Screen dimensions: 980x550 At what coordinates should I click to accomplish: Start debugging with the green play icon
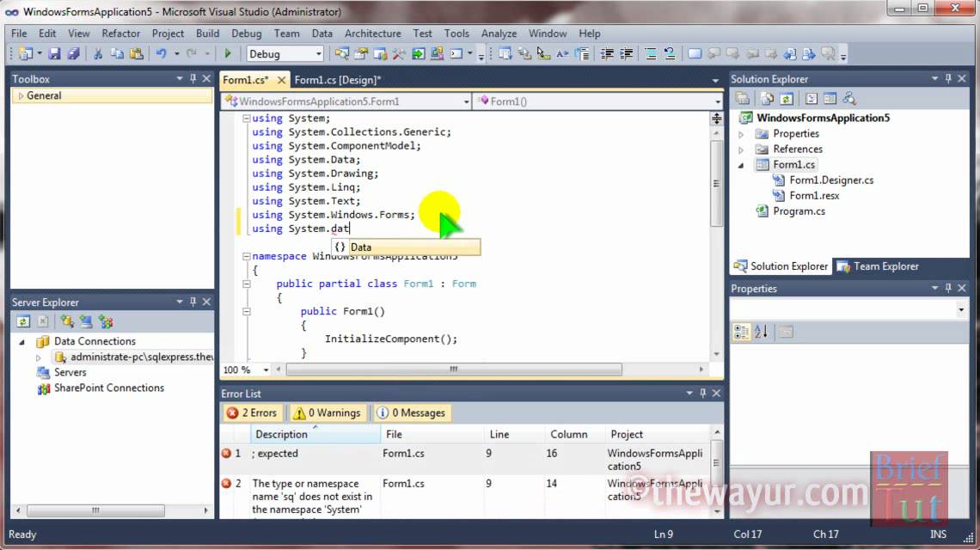228,54
